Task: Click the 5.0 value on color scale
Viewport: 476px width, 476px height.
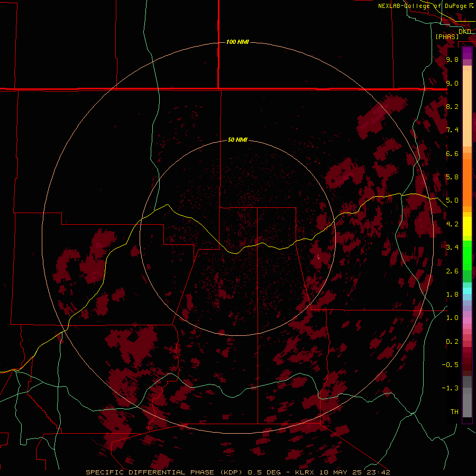Action: [452, 200]
